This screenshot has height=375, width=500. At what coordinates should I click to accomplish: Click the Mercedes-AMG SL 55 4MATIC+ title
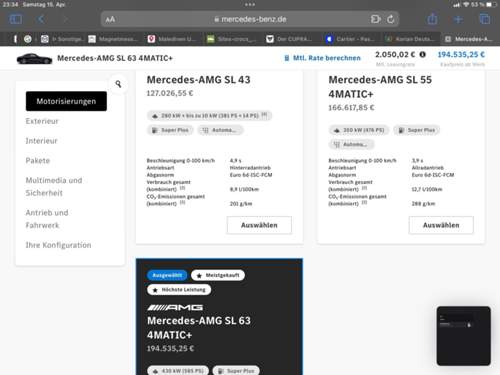380,87
